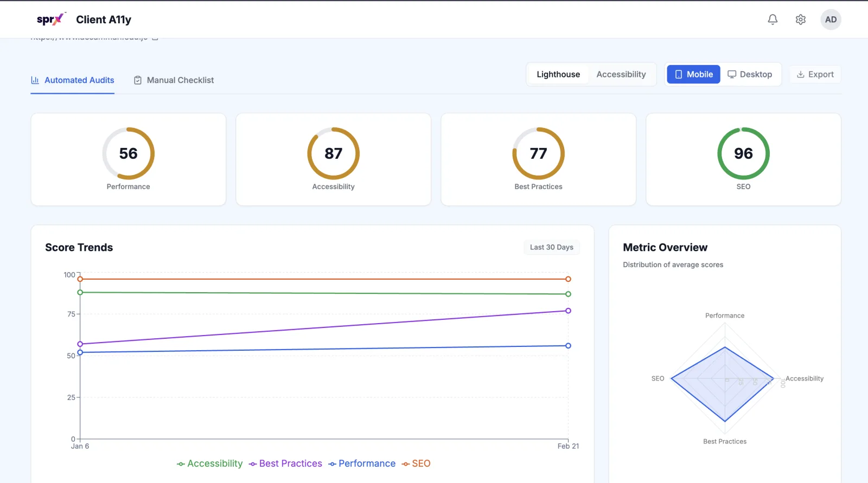Open the notifications bell
The image size is (868, 483).
point(773,20)
